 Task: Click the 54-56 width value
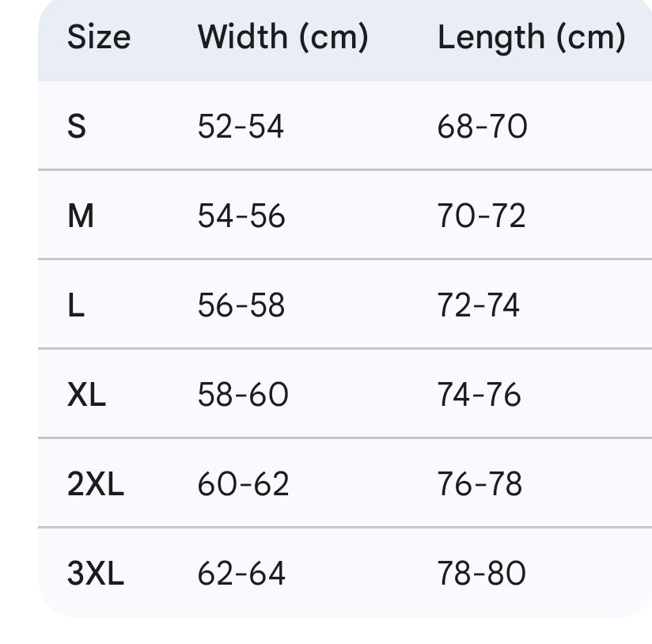(241, 216)
